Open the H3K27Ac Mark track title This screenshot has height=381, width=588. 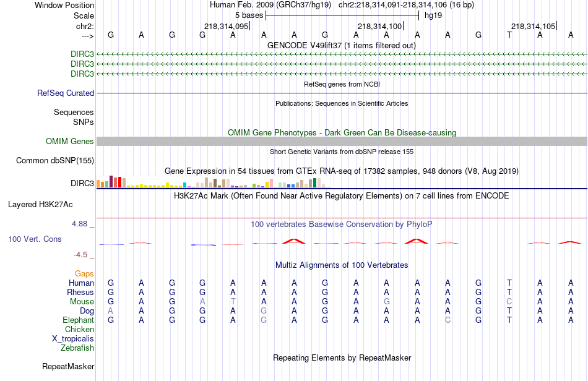point(342,196)
